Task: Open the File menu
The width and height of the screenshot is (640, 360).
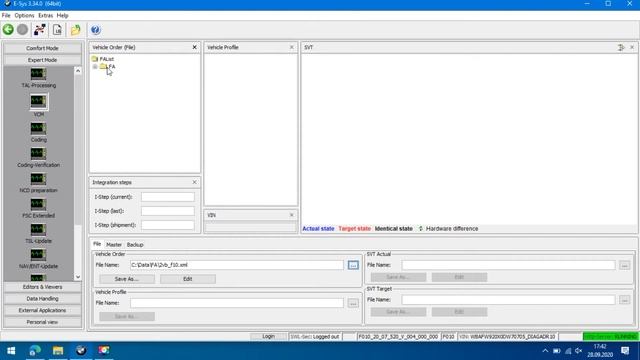Action: 6,16
